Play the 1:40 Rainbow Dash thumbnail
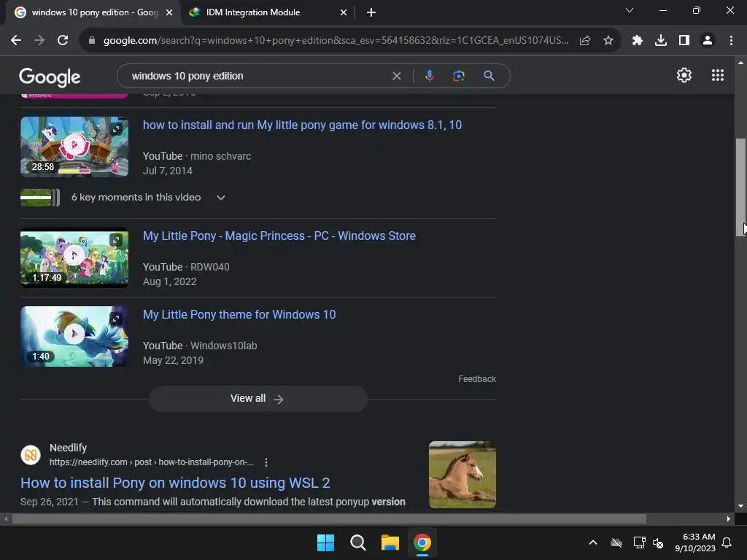747x560 pixels. [x=74, y=336]
